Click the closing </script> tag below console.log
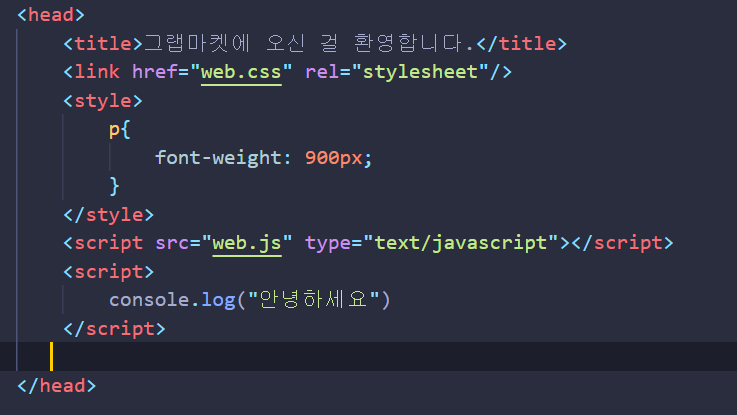Viewport: 737px width, 415px height. coord(114,329)
